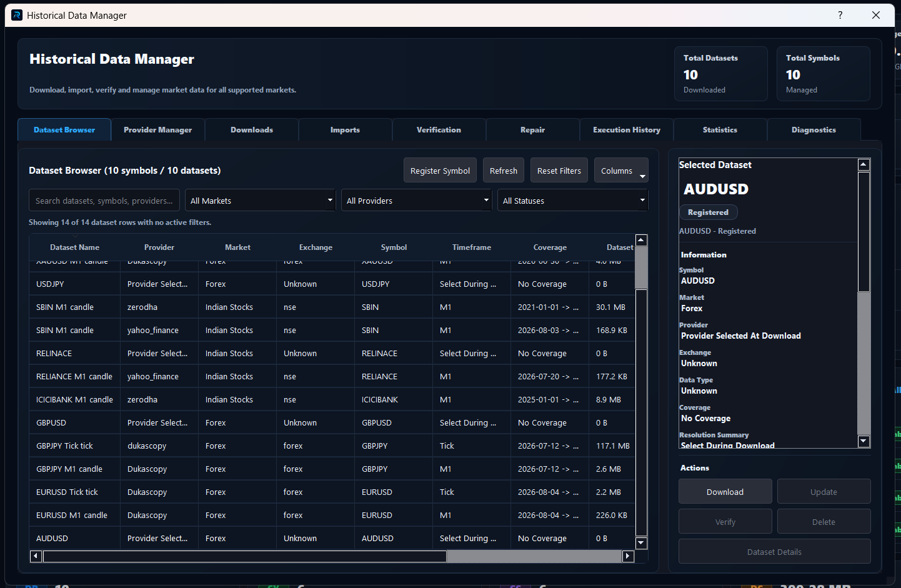Open the All Statuses dropdown
901x588 pixels.
click(x=572, y=201)
